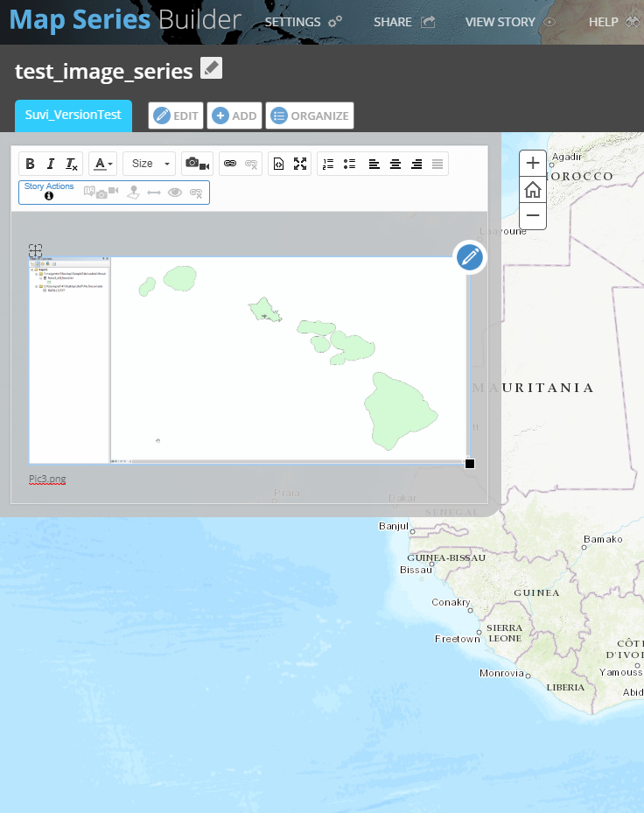Click the eye visibility story action
The image size is (644, 813).
click(175, 193)
